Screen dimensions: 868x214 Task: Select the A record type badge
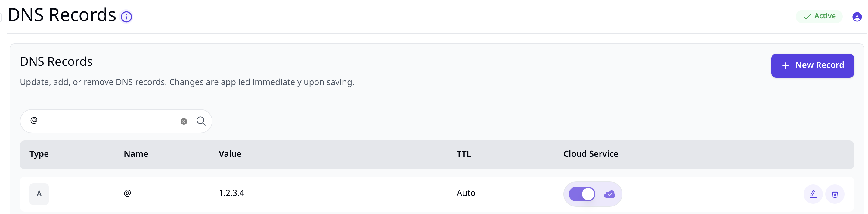point(39,194)
